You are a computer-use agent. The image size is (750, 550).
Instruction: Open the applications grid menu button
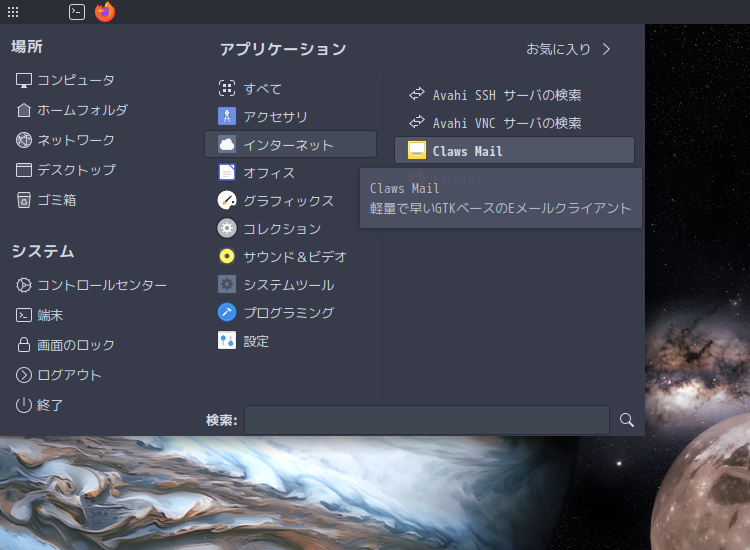(13, 12)
